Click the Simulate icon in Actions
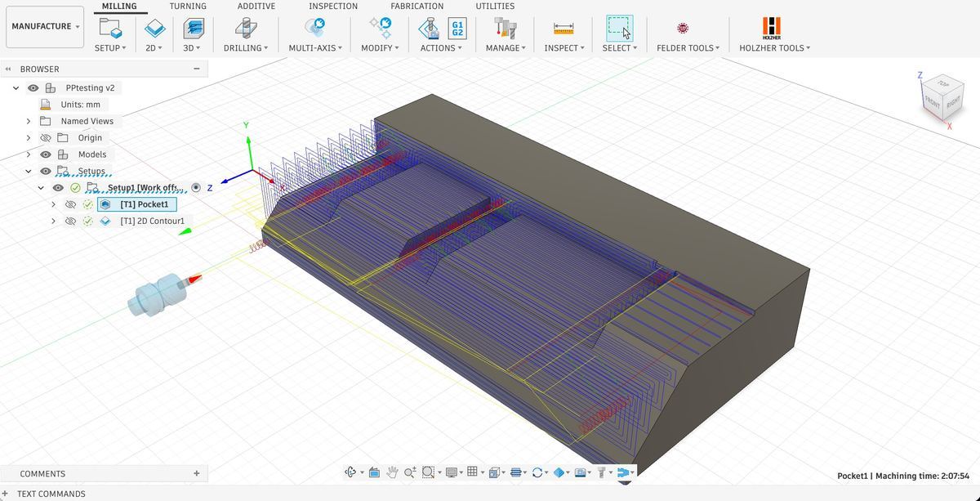Viewport: 980px width, 501px height. (428, 27)
